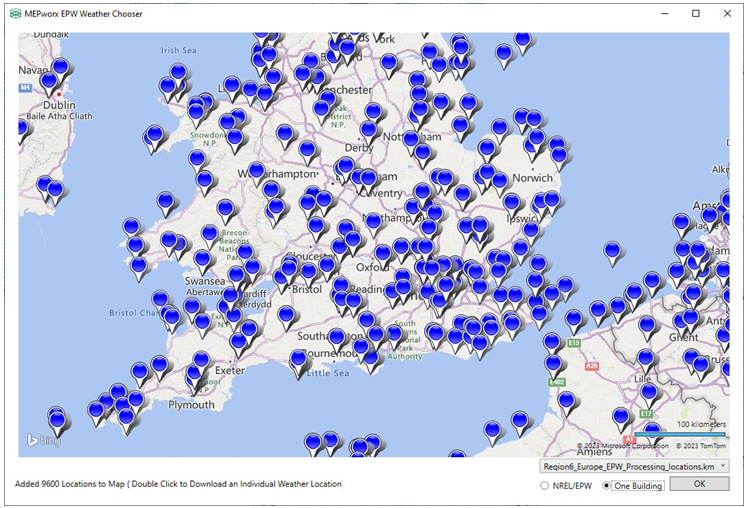Pick the half-hidden pin on Ireland's coast at the map edge
Screen dimensions: 746x508
pos(21,128)
